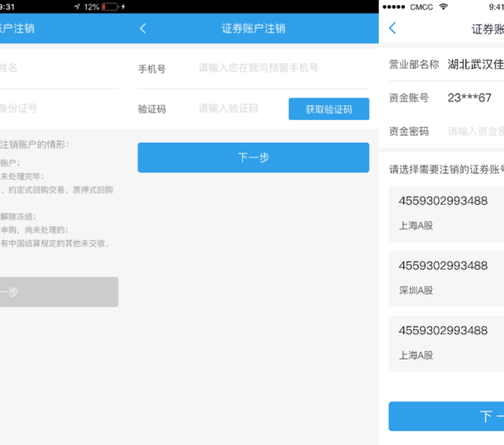Click the 请输入验证码 input field
Image resolution: width=504 pixels, height=445 pixels.
[241, 108]
